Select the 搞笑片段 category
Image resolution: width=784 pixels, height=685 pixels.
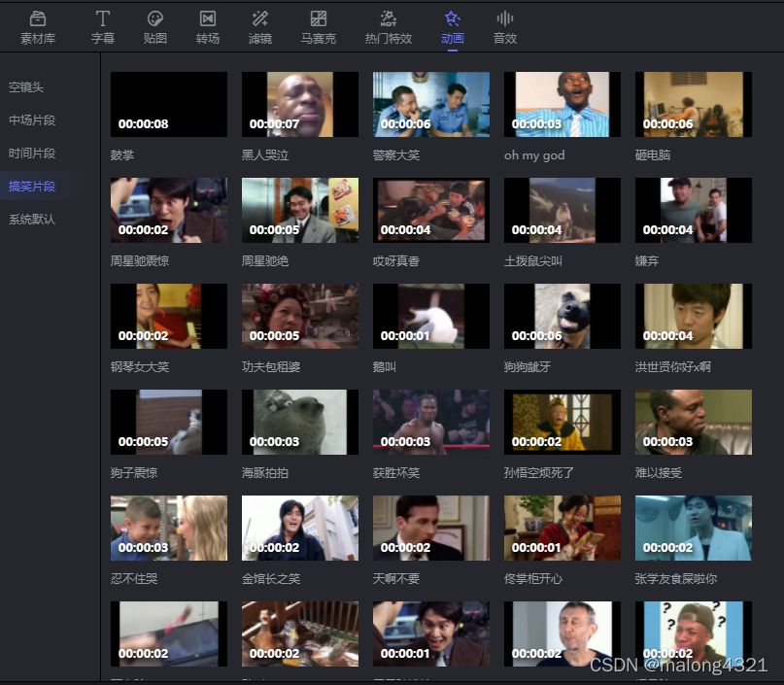[32, 186]
